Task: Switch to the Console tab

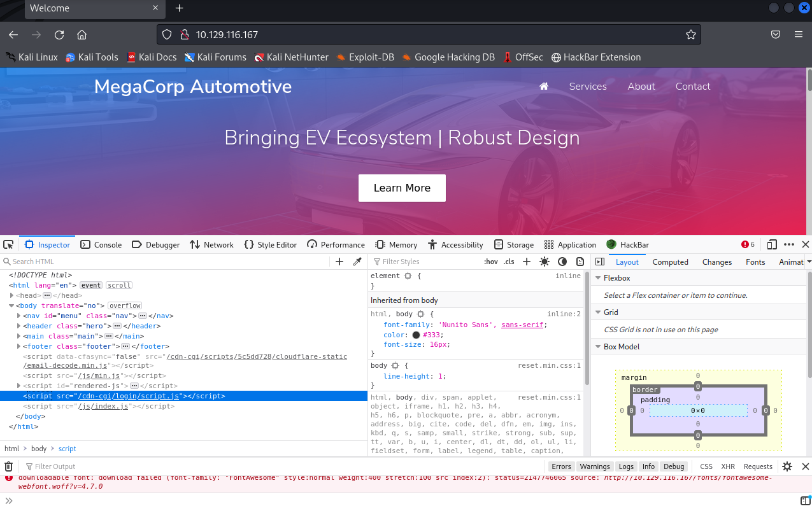Action: (101, 244)
